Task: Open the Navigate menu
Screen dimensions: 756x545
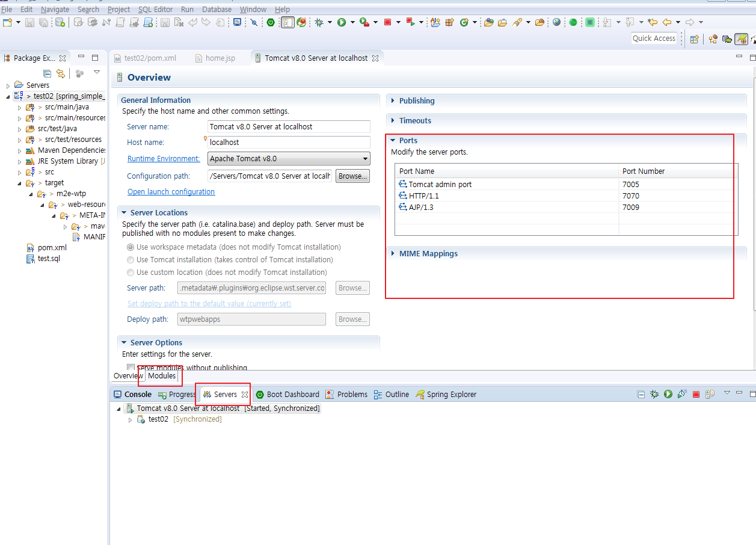Action: click(55, 9)
